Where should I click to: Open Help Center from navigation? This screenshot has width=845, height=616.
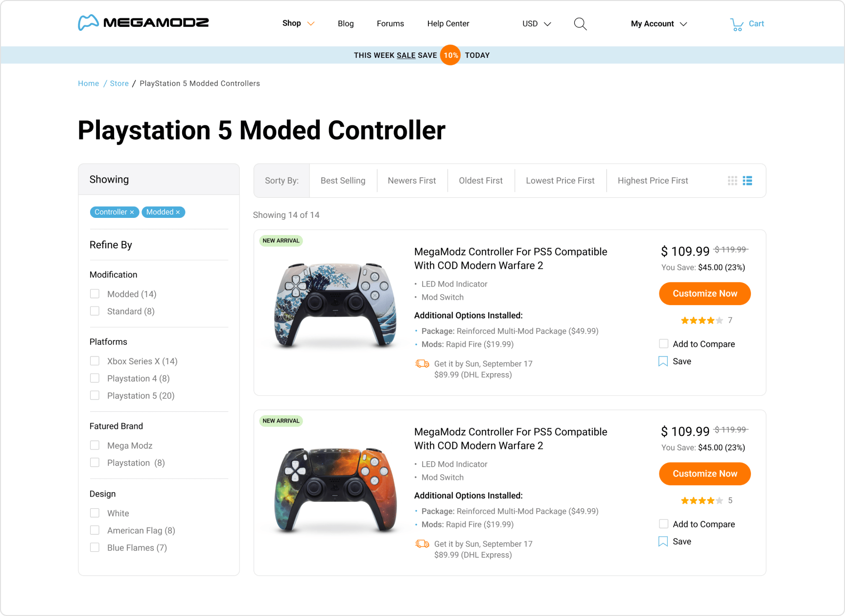coord(448,24)
